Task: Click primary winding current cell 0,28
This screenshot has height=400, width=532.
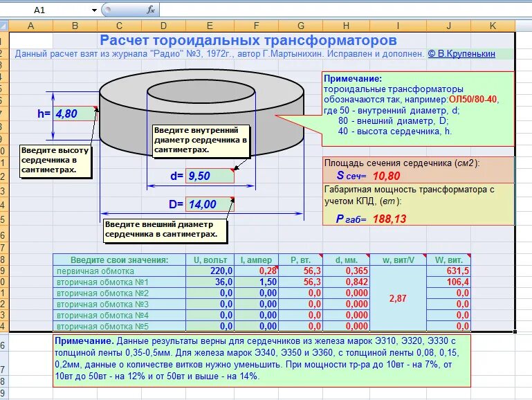Action: 256,271
